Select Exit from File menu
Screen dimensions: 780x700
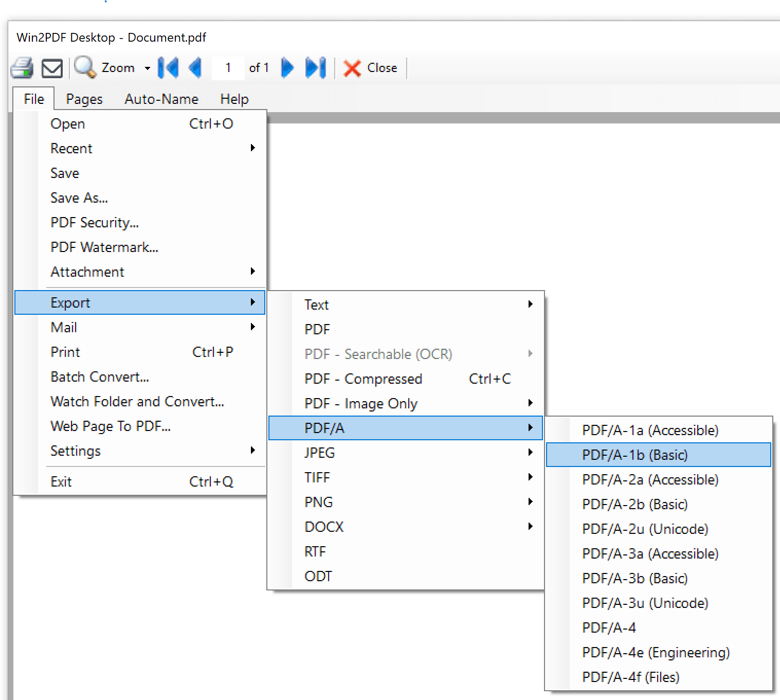140,481
